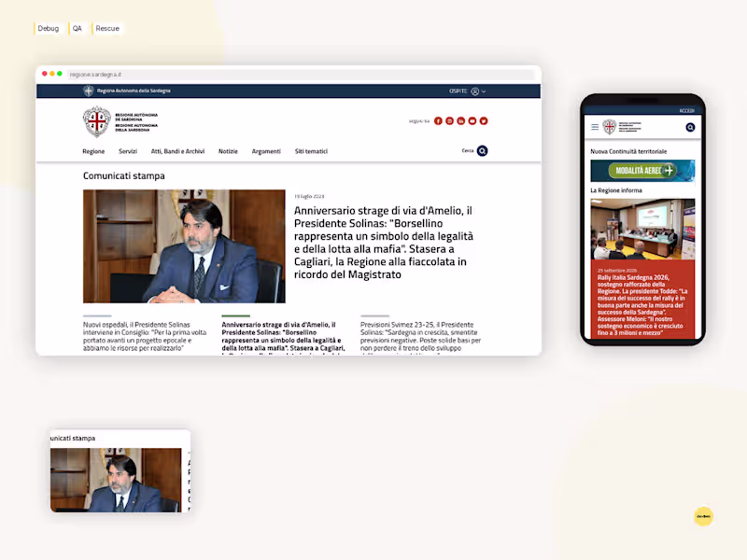Tap the Modalità Aereo banner on the phone
The height and width of the screenshot is (560, 747).
tap(642, 171)
